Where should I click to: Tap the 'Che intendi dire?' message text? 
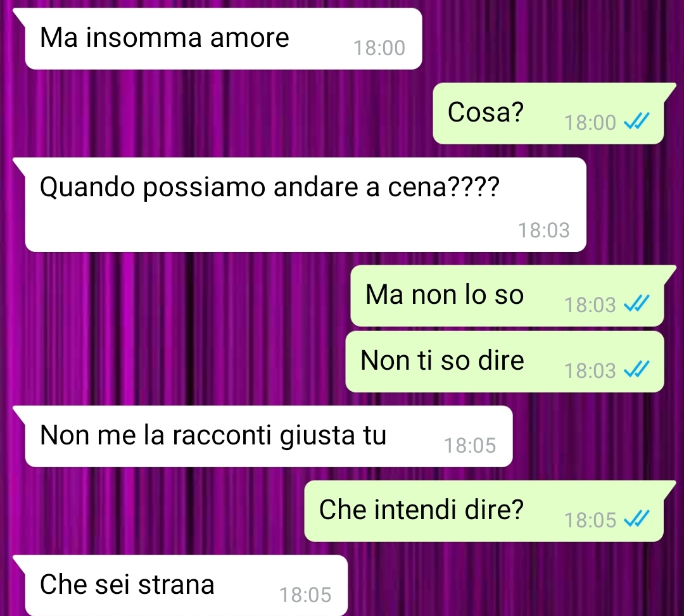pos(421,510)
